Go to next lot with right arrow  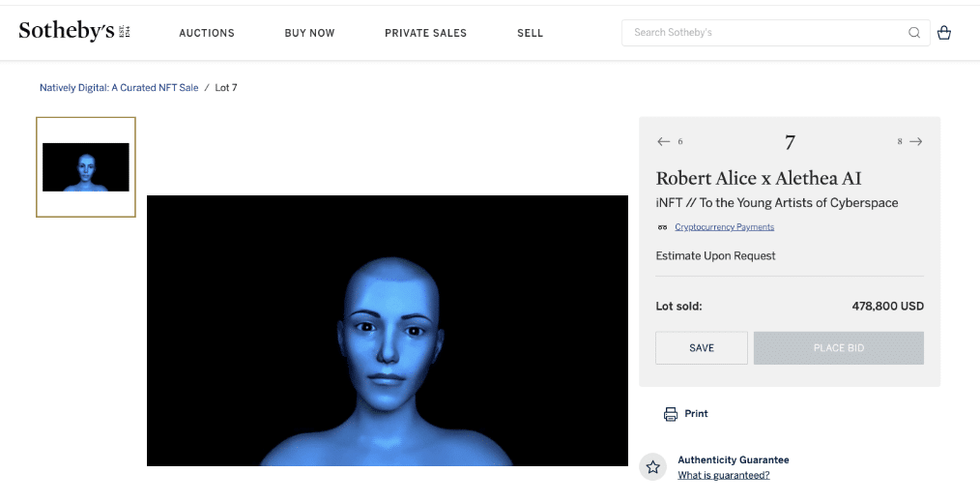click(x=915, y=141)
